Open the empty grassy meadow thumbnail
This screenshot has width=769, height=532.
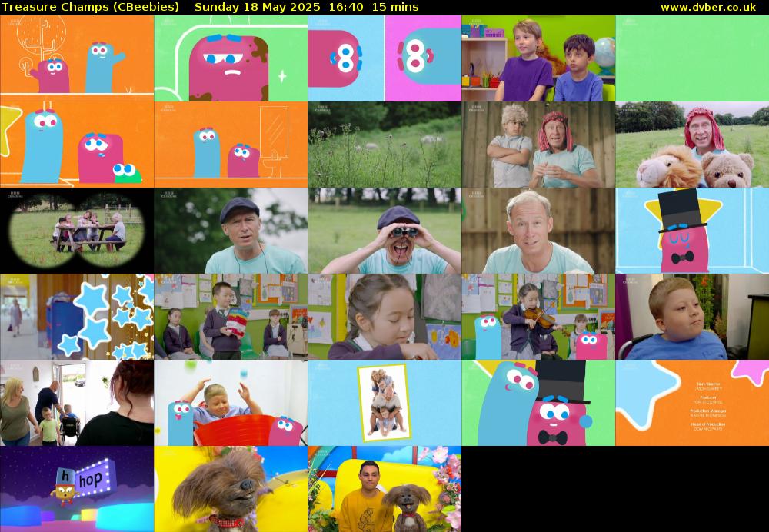[384, 145]
